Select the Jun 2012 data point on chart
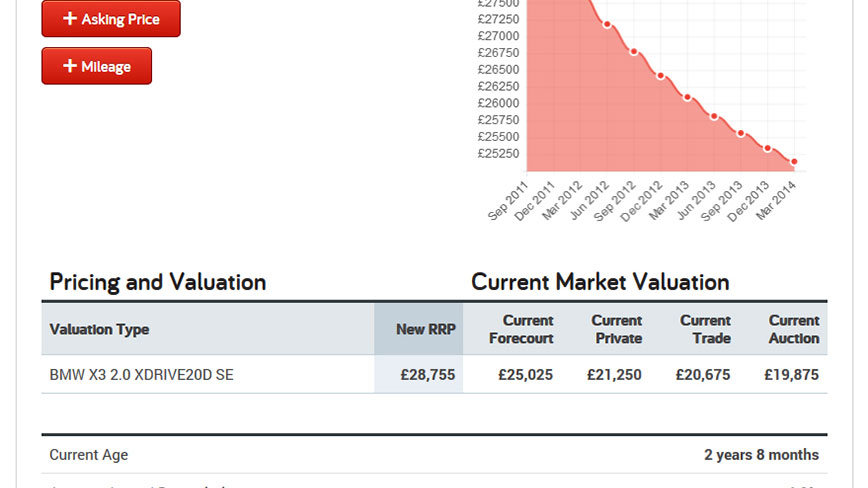Screen dimensions: 868x488 coord(607,24)
